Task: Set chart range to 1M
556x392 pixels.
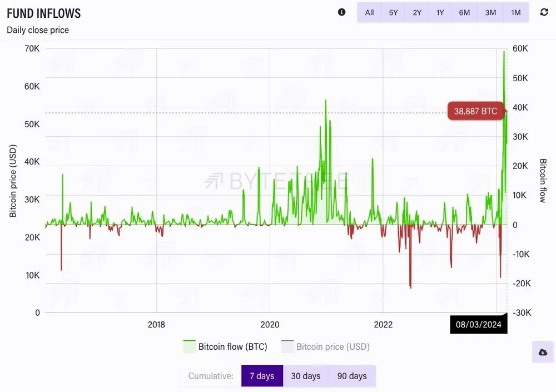Action: tap(516, 12)
